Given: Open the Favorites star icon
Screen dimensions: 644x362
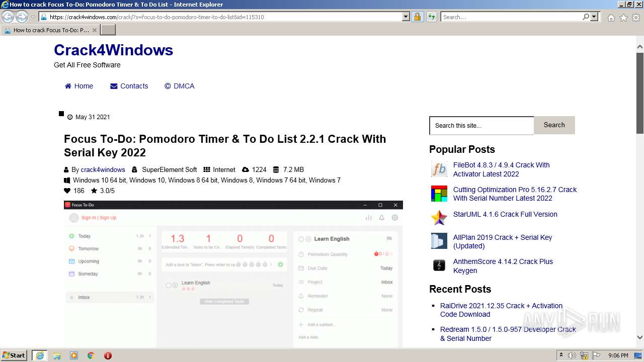Looking at the screenshot, I should coord(623,18).
